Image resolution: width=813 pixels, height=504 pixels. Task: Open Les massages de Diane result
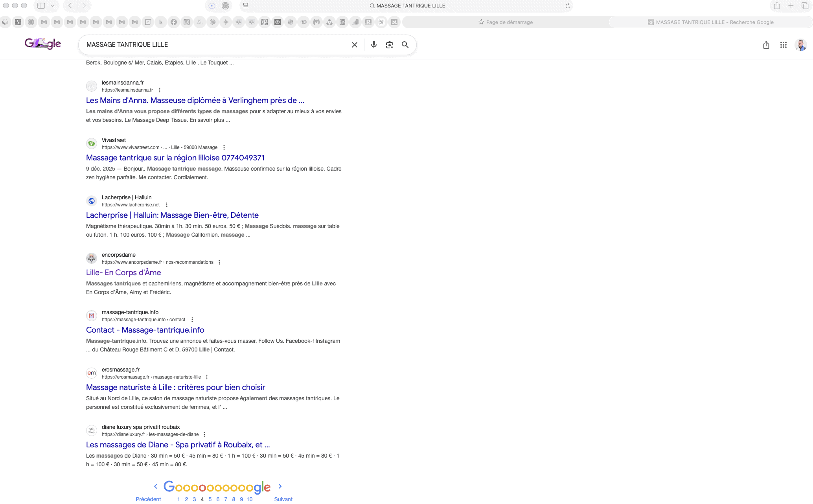click(178, 445)
